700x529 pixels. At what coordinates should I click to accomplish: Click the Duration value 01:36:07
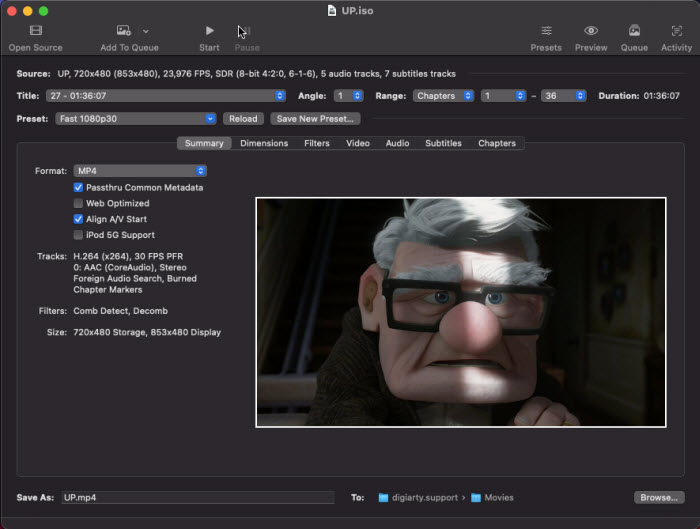coord(661,96)
